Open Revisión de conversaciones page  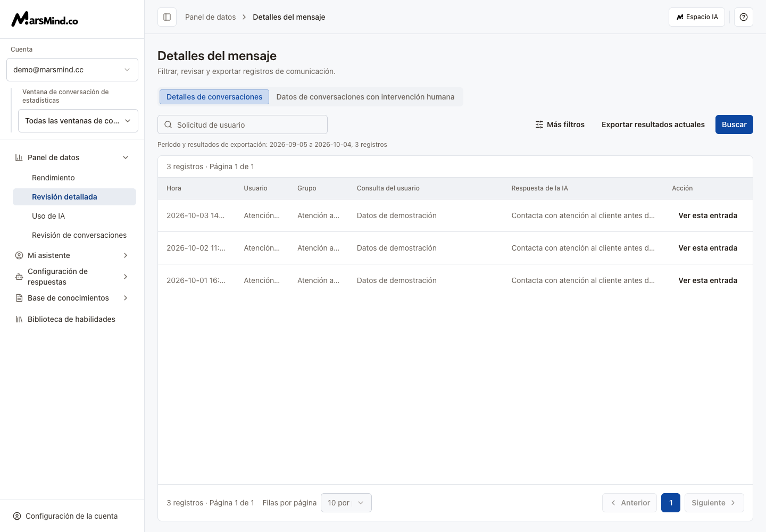[x=74, y=235]
